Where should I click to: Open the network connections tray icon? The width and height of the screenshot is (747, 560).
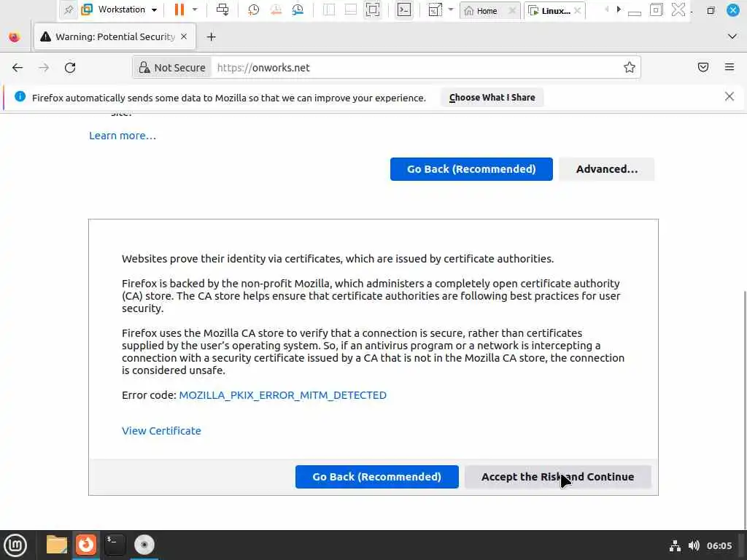[x=675, y=545]
